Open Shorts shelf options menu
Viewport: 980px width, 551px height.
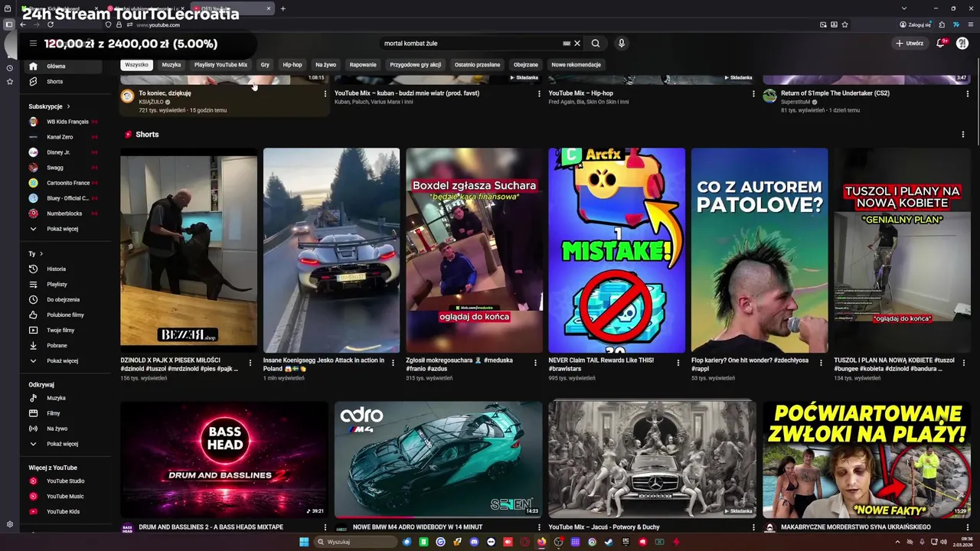click(963, 135)
